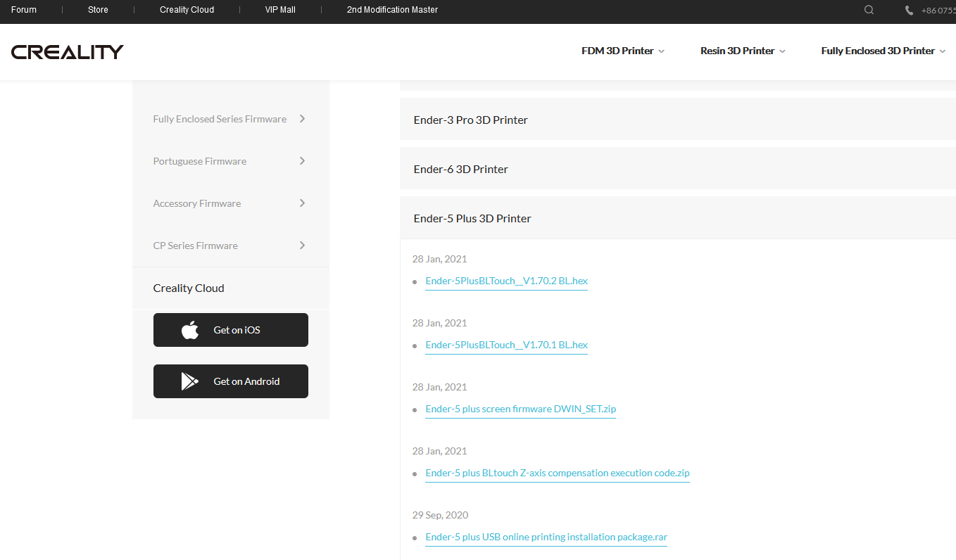This screenshot has height=560, width=956.
Task: Click the Get on iOS button
Action: click(231, 330)
